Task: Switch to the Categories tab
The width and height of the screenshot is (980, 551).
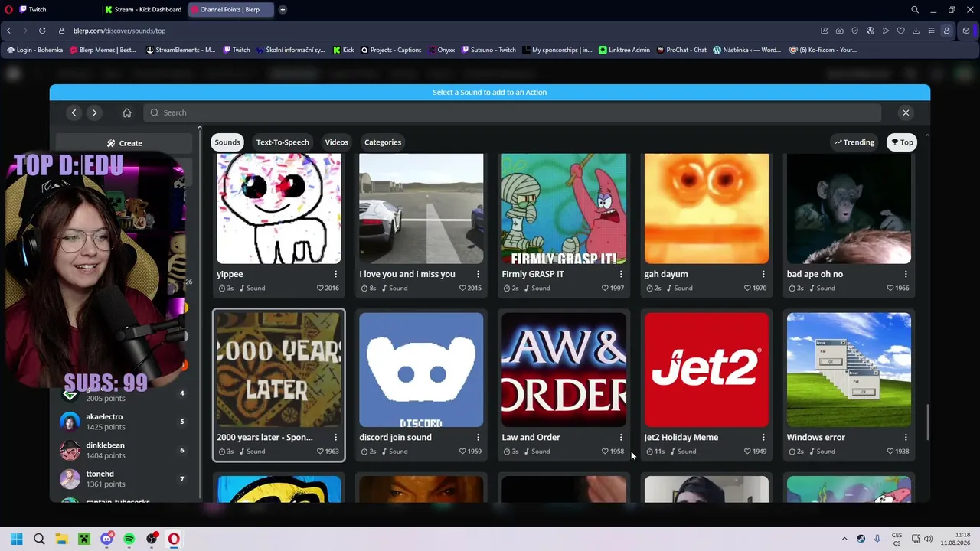Action: coord(383,142)
